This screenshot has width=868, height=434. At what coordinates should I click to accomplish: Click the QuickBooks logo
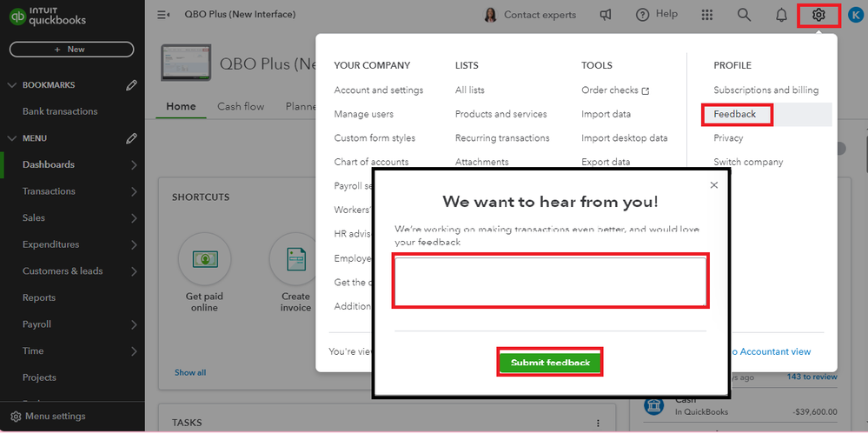pos(48,17)
